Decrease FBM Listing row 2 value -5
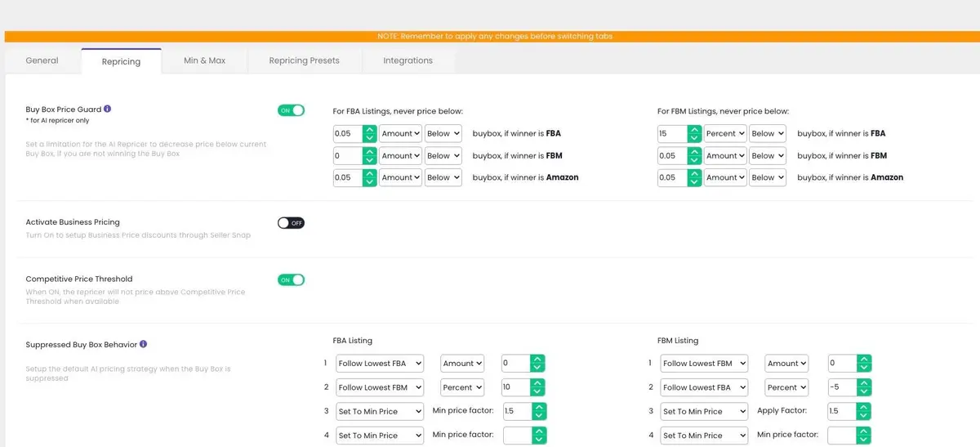Viewport: 980px width, 447px height. point(864,392)
